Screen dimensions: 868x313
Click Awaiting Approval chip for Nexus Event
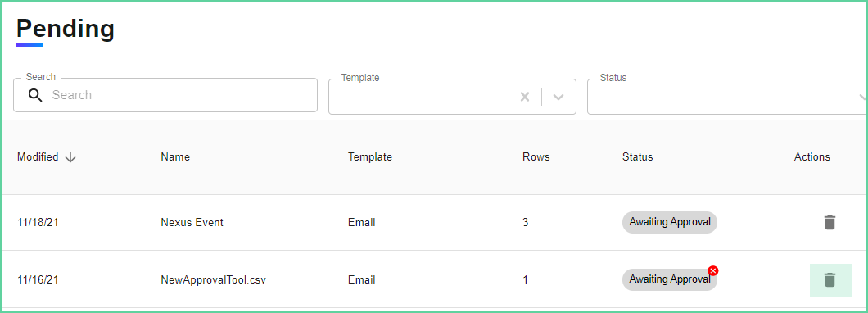point(670,222)
